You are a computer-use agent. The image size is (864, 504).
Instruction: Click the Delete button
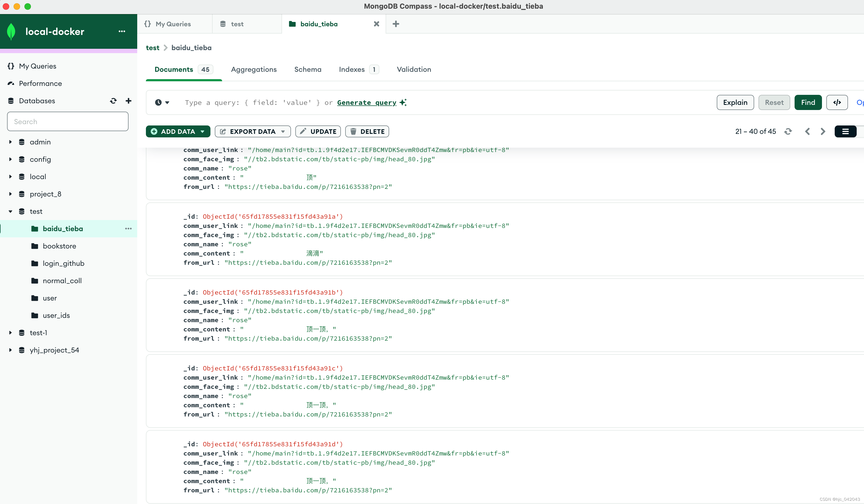[x=367, y=131]
